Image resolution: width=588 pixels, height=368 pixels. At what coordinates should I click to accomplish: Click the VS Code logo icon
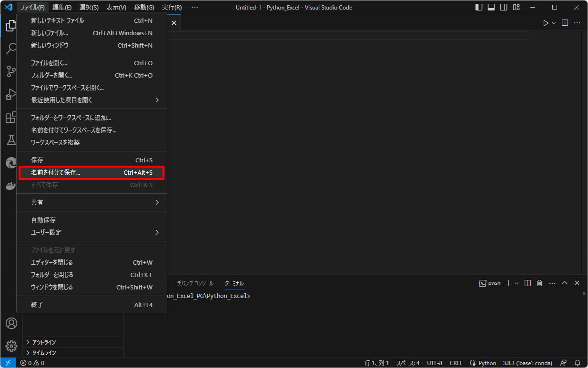point(8,7)
